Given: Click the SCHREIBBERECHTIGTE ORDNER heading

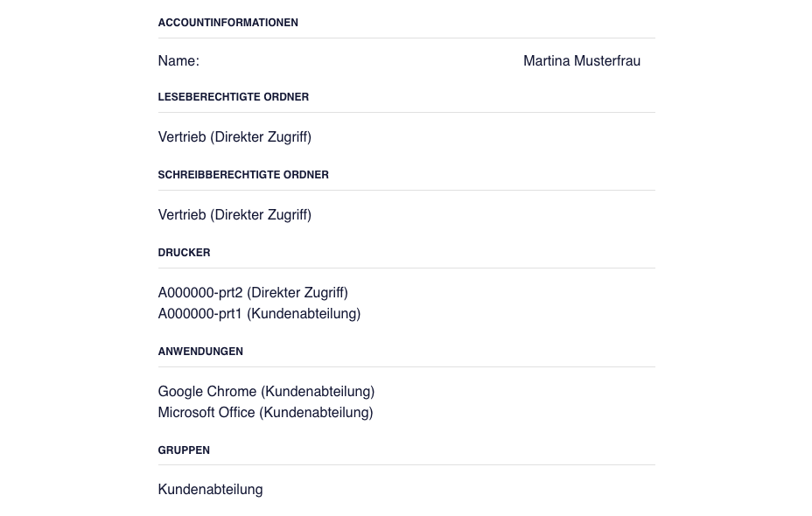Looking at the screenshot, I should 243,175.
